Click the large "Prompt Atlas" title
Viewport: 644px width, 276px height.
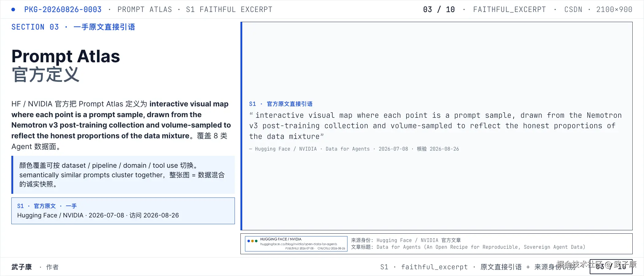tap(66, 56)
